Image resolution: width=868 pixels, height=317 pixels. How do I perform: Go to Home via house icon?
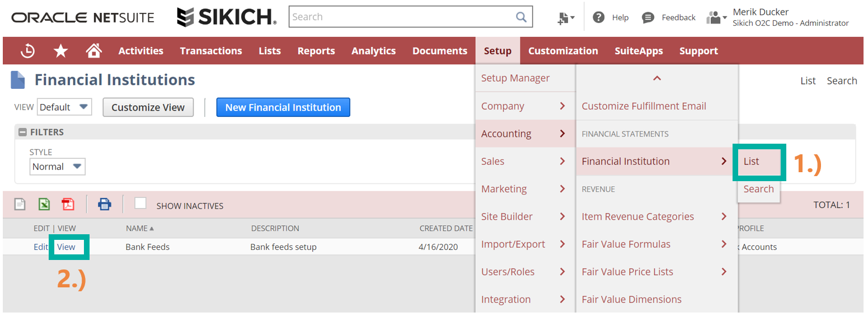pyautogui.click(x=93, y=51)
